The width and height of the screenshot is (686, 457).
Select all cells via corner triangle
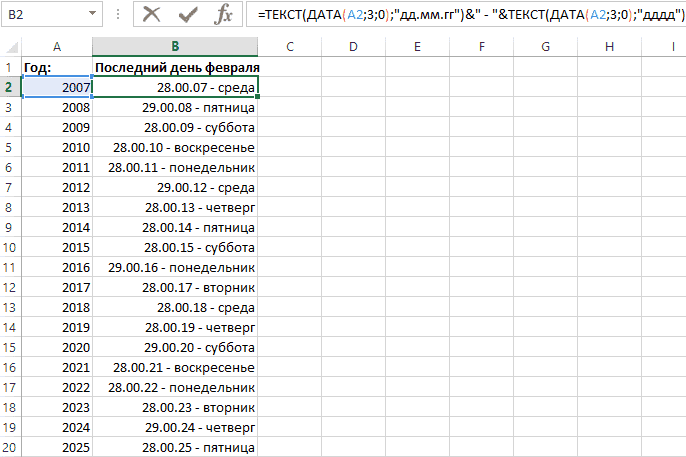(11, 47)
